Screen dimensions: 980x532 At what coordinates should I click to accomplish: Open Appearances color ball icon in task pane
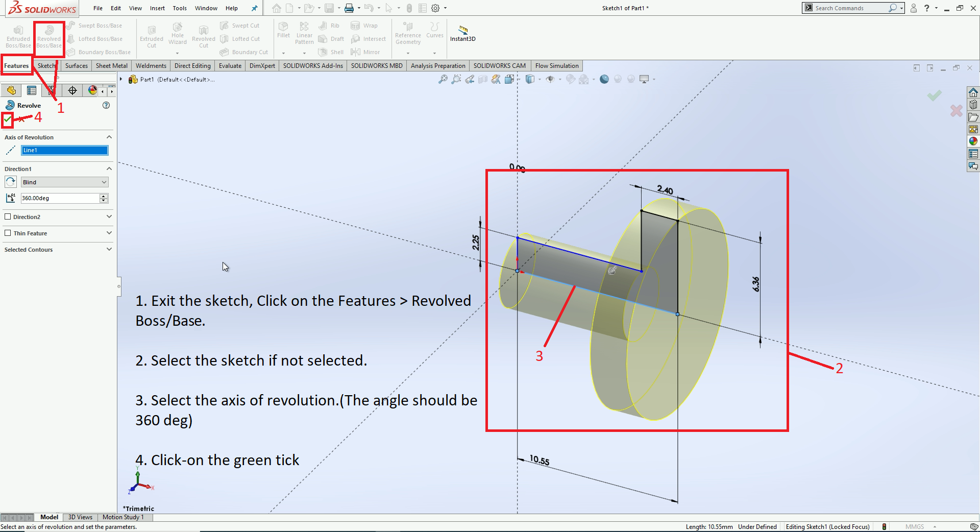tap(973, 141)
